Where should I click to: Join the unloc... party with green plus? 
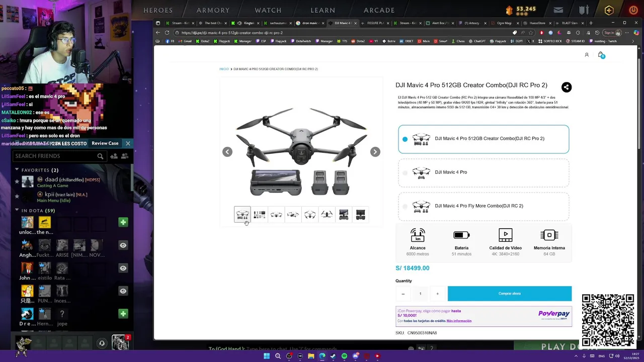click(123, 222)
